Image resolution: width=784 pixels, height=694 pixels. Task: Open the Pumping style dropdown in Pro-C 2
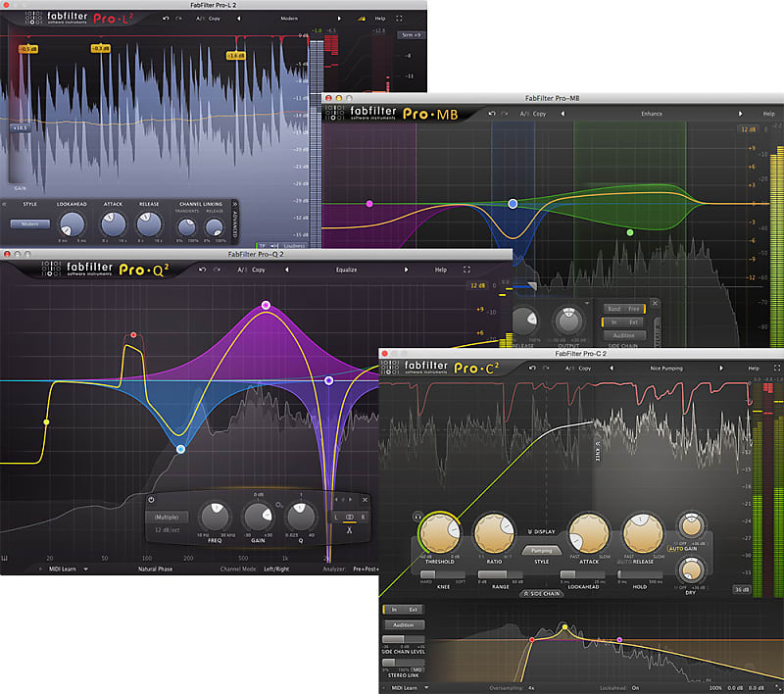[x=542, y=549]
